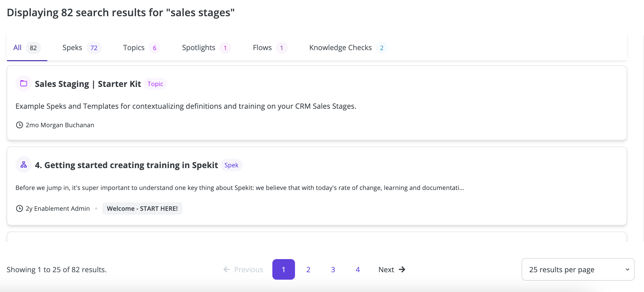Viewport: 644px width, 292px height.
Task: Click the left arrow icon beside Previous
Action: click(x=227, y=269)
